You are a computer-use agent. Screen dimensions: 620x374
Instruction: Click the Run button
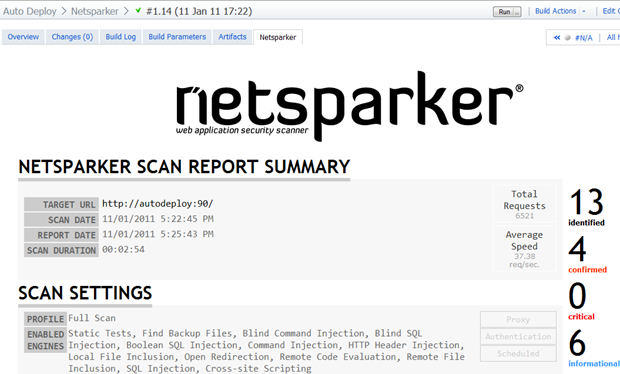coord(504,12)
